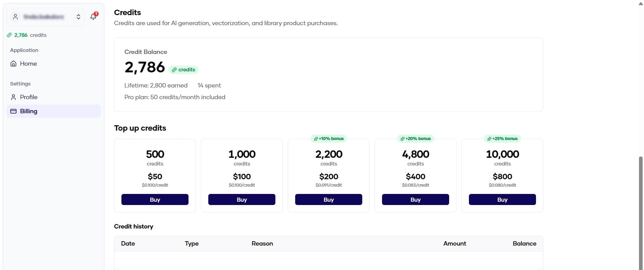Expand the account switcher chevrons

coord(78,17)
